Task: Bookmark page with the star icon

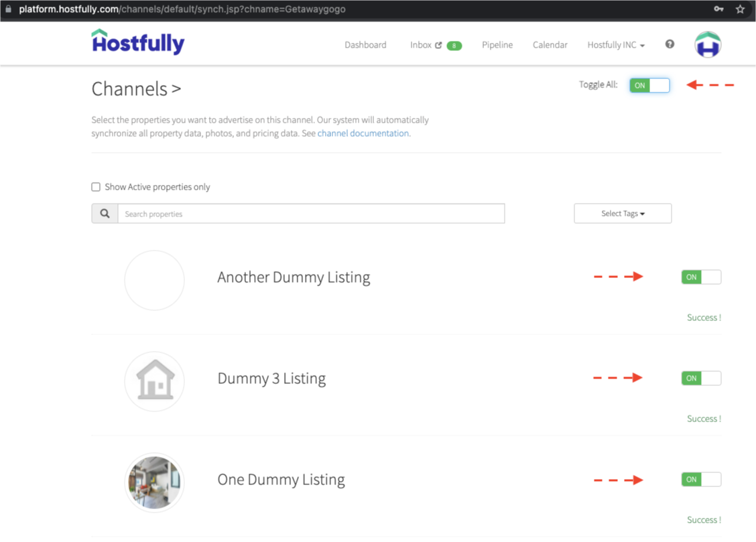Action: tap(740, 9)
